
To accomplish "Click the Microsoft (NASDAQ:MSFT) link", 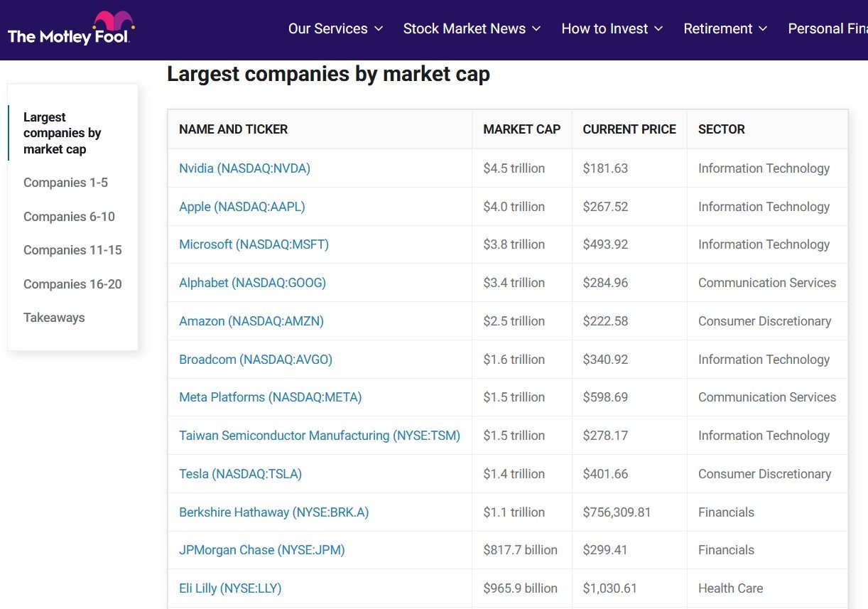I will click(x=254, y=244).
